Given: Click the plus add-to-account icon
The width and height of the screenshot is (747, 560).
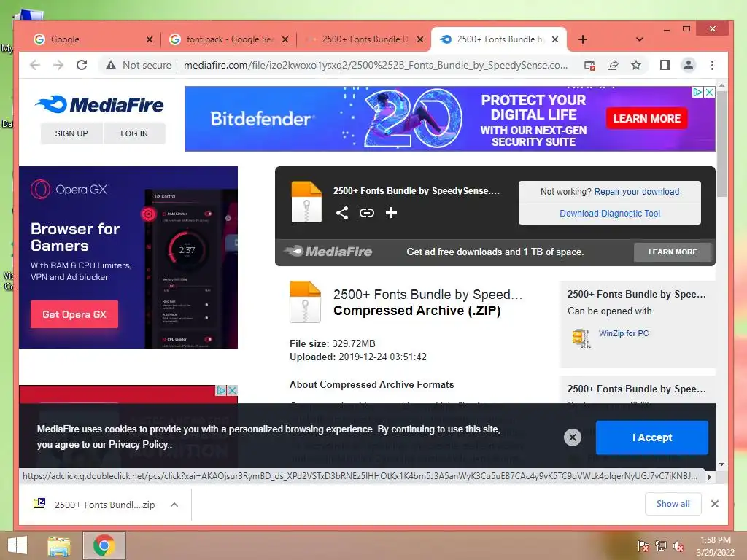Looking at the screenshot, I should [x=391, y=213].
